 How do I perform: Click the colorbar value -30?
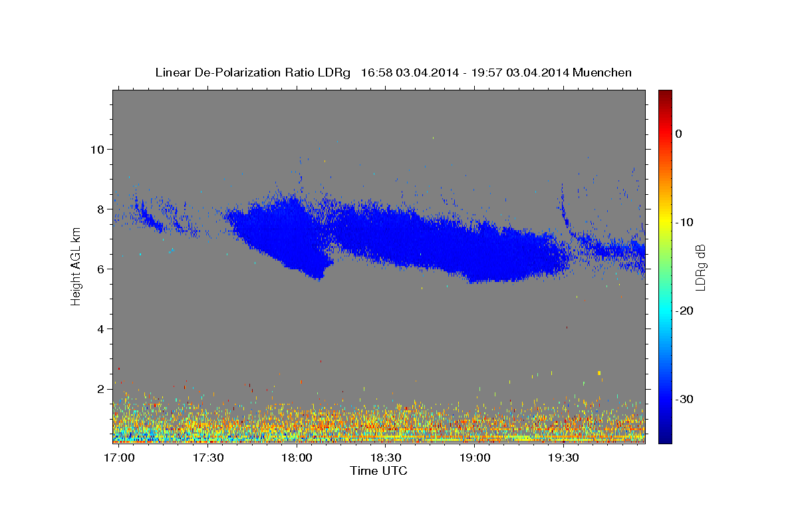coord(684,399)
